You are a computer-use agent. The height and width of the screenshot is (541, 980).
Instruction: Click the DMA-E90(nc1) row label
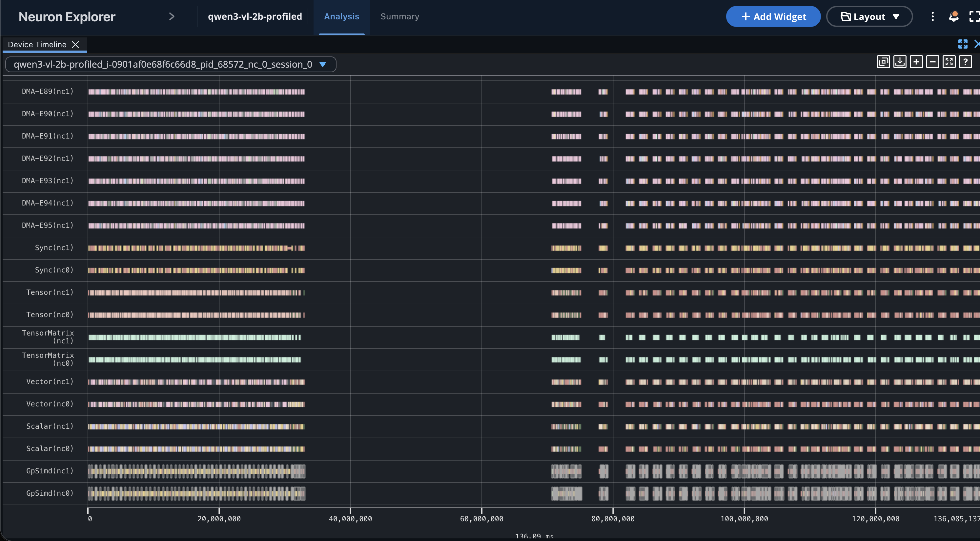48,114
